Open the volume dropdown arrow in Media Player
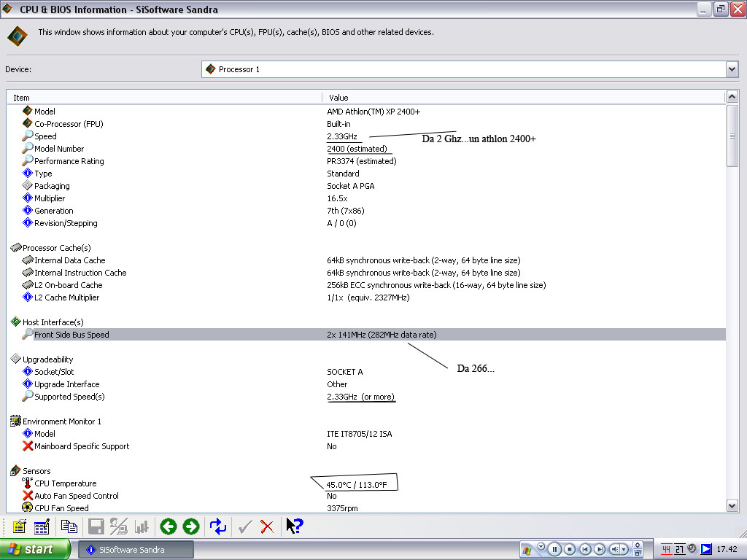The image size is (747, 560). (x=624, y=549)
